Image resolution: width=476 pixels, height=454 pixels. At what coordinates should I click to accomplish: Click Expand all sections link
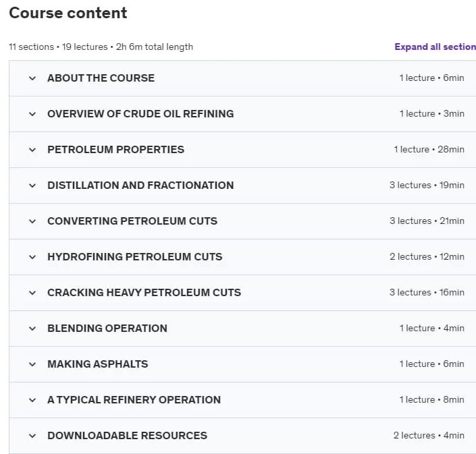pyautogui.click(x=435, y=47)
